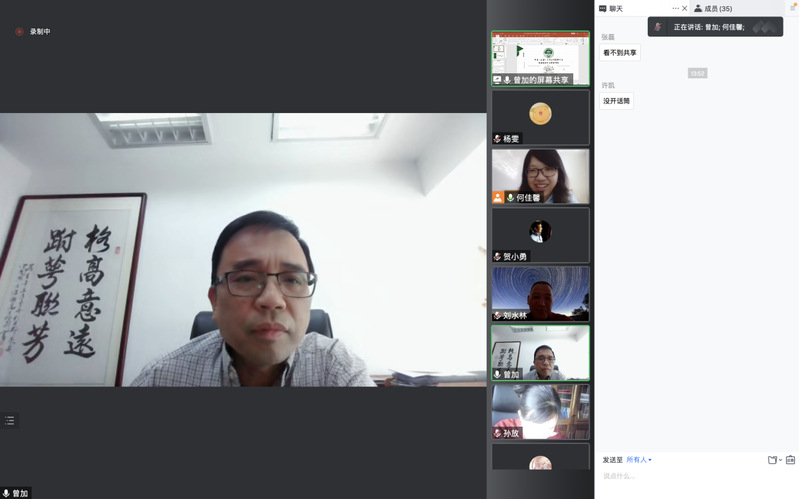Click microphone icon beside bottom-left 曾加 label
This screenshot has height=499, width=799.
[6, 493]
